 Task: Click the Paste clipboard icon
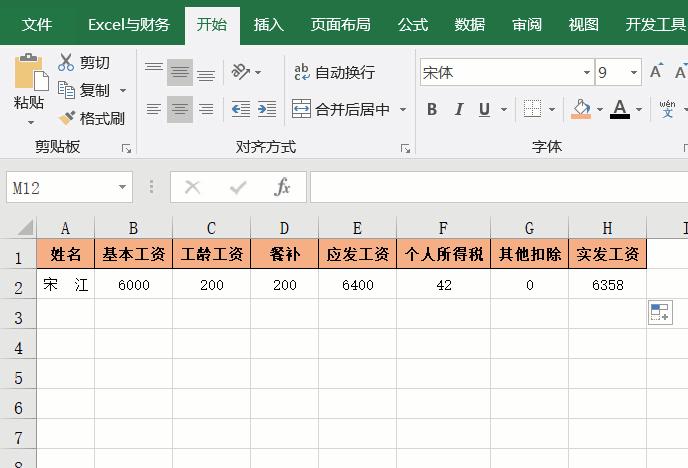click(x=31, y=72)
